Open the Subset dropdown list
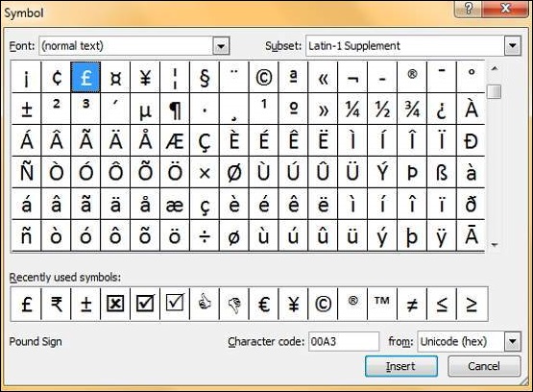Screen dimensions: 533x392 pos(513,46)
